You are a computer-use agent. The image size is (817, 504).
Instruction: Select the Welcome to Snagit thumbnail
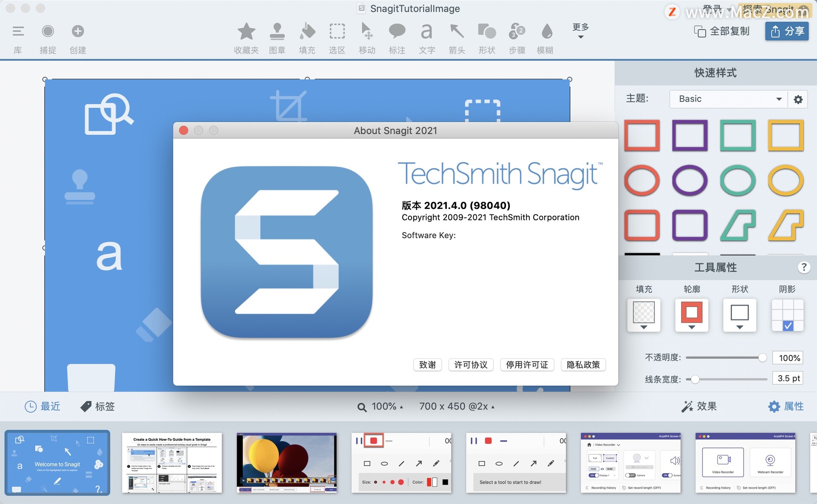pyautogui.click(x=57, y=463)
